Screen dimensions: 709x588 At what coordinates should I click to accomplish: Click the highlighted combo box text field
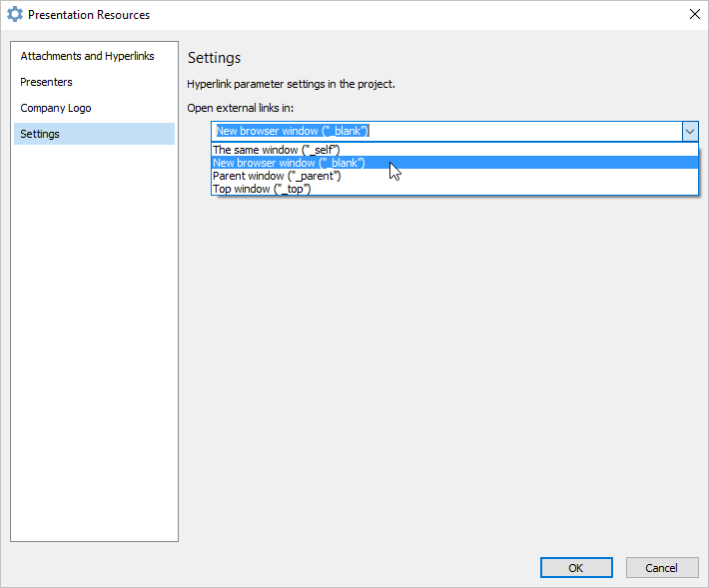(446, 131)
